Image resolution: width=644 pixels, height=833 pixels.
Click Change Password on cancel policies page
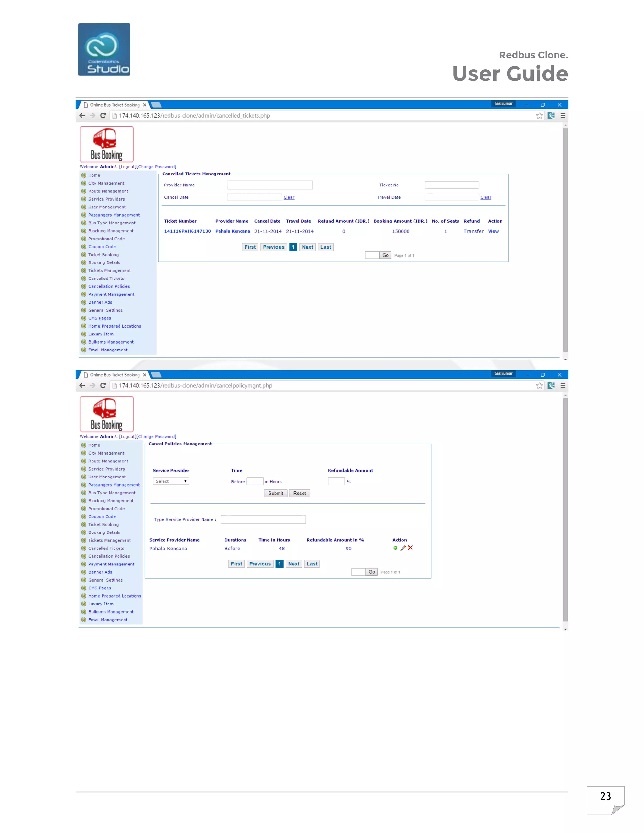point(156,437)
